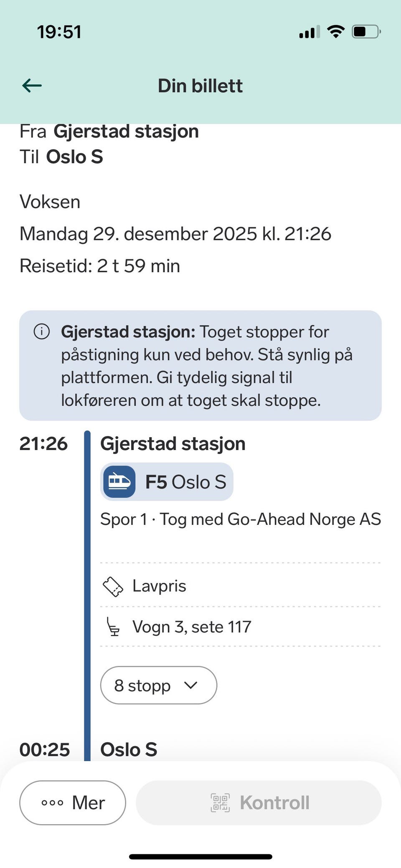Expand the 8 stopp list

pyautogui.click(x=159, y=685)
